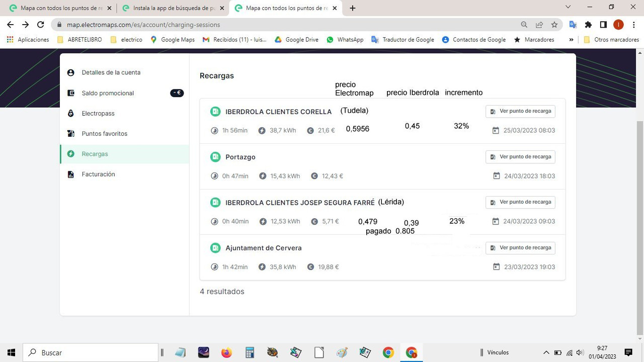Open the notification center icon
Image resolution: width=644 pixels, height=362 pixels.
click(x=628, y=352)
